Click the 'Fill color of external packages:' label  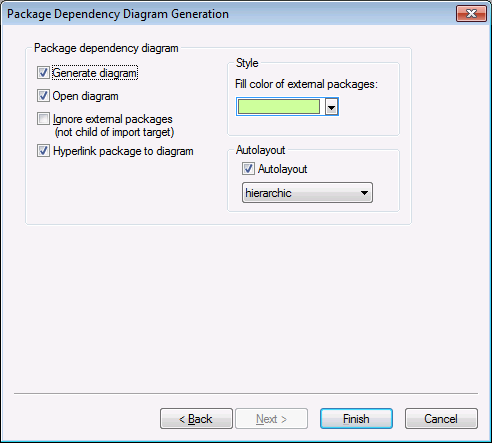[306, 84]
